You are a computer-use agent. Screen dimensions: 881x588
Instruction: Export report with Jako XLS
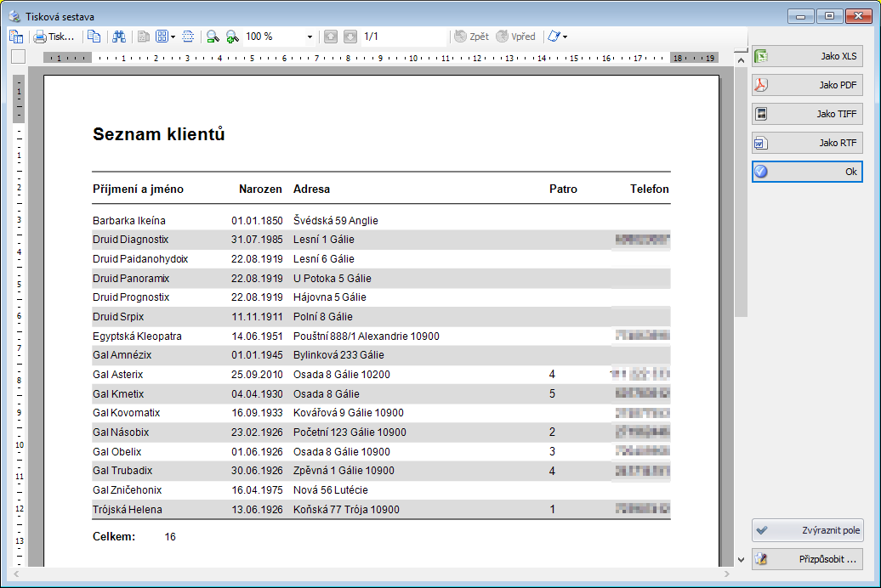807,56
